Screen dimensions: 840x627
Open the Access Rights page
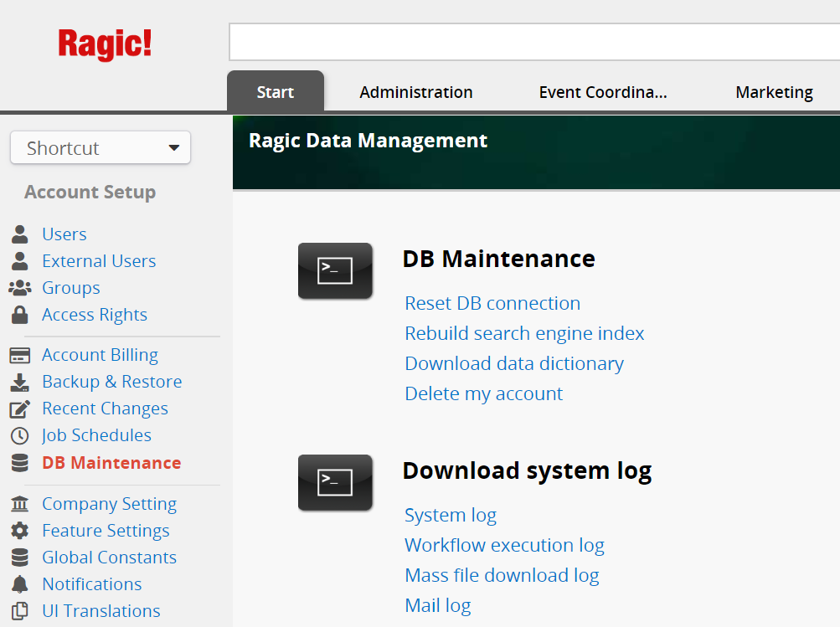click(95, 315)
